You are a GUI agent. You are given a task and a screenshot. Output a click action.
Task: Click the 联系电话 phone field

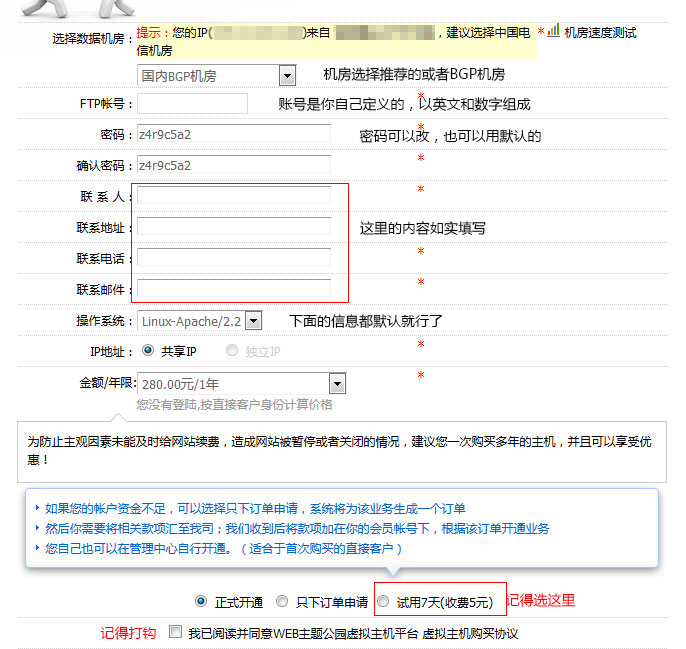233,257
